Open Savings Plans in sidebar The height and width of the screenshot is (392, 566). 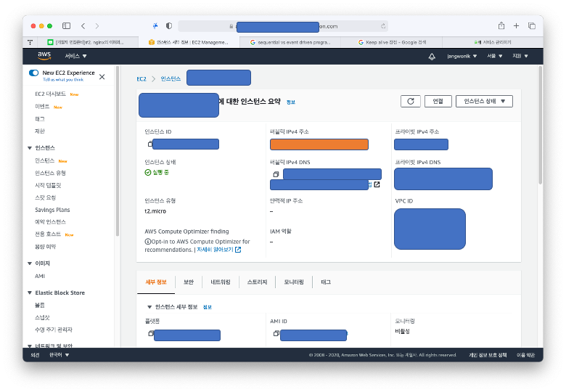[x=52, y=210]
